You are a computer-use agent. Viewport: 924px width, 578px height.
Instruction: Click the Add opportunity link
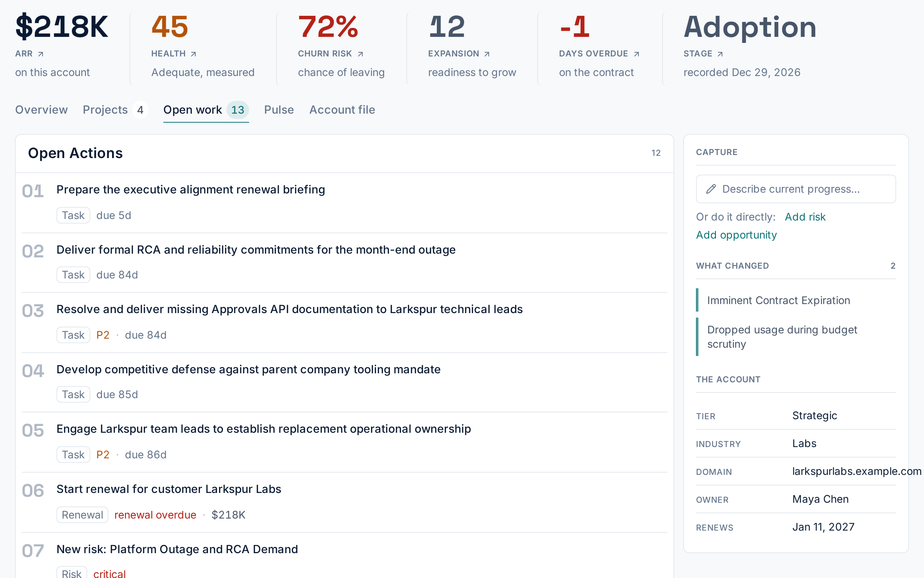(x=736, y=235)
